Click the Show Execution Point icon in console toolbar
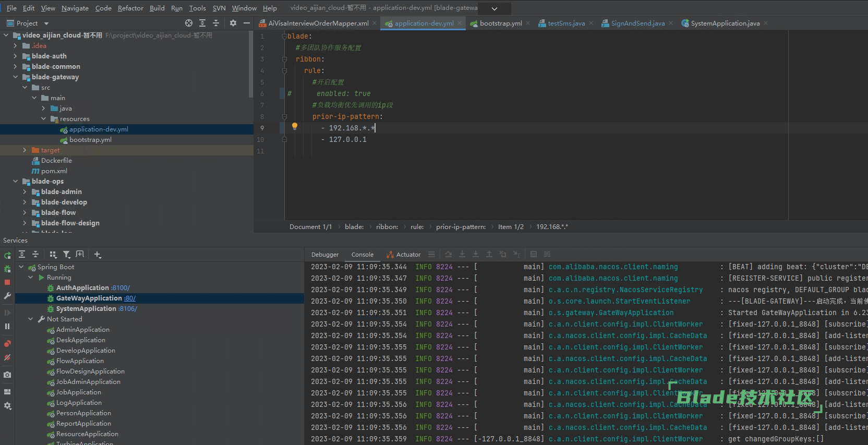This screenshot has height=445, width=868. (x=431, y=254)
